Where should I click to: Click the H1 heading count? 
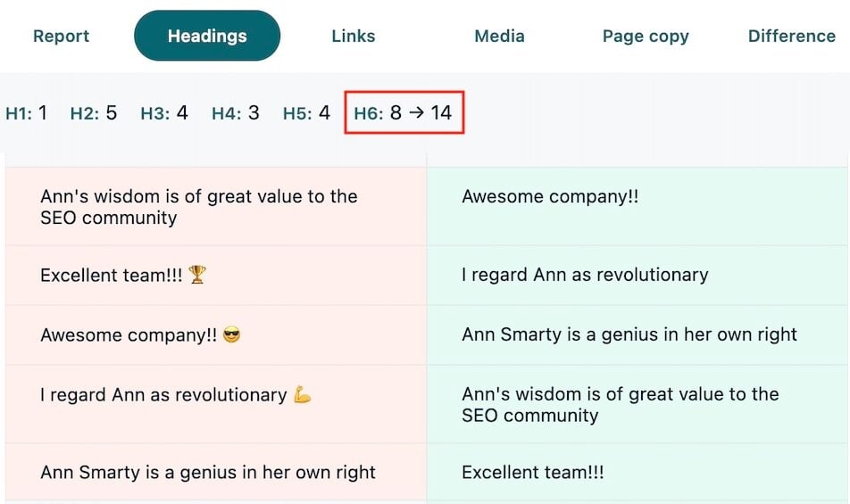27,113
